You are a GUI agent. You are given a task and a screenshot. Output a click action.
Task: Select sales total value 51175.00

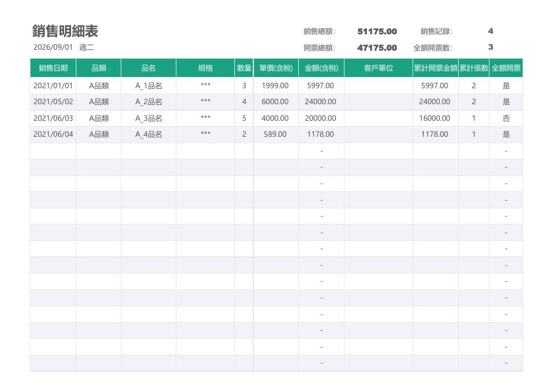pos(377,31)
